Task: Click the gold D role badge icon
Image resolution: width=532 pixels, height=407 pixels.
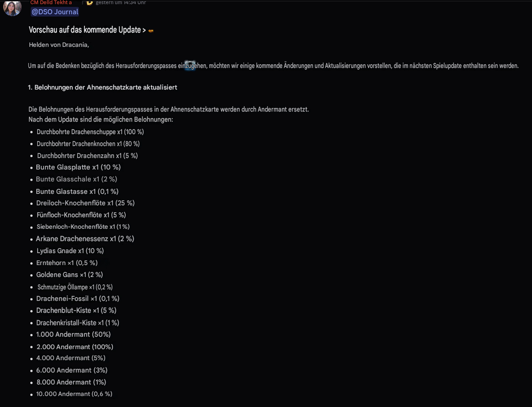Action: click(x=90, y=3)
